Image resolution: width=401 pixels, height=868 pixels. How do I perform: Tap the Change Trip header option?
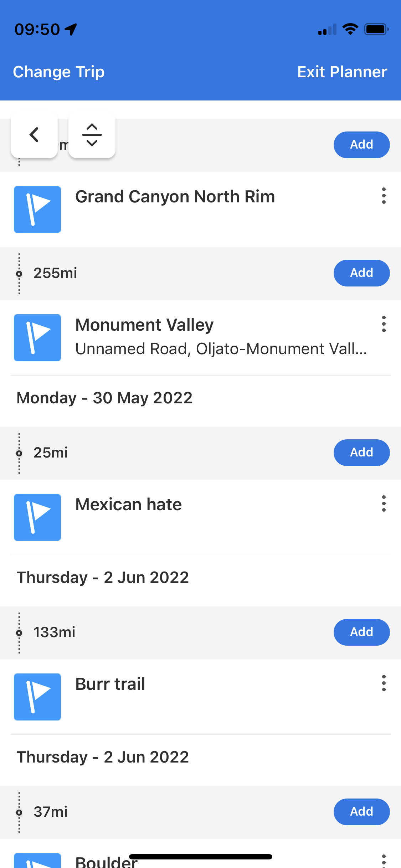(x=59, y=72)
